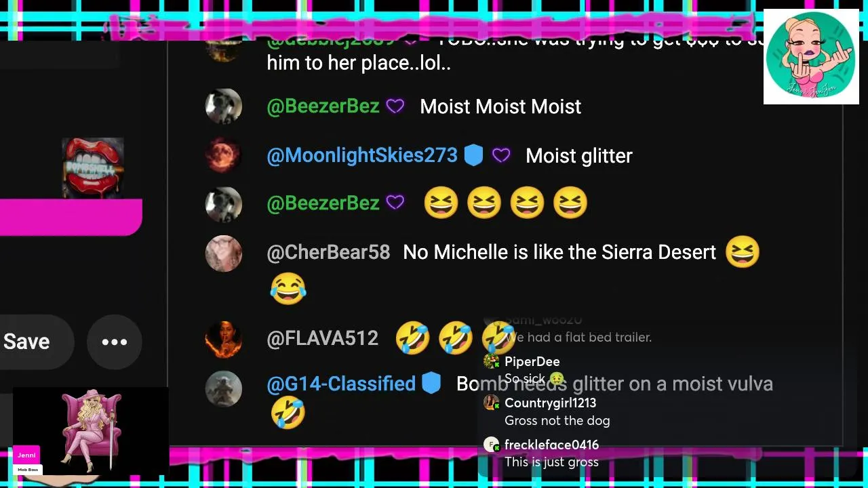
Task: Click the Save button
Action: (x=27, y=342)
